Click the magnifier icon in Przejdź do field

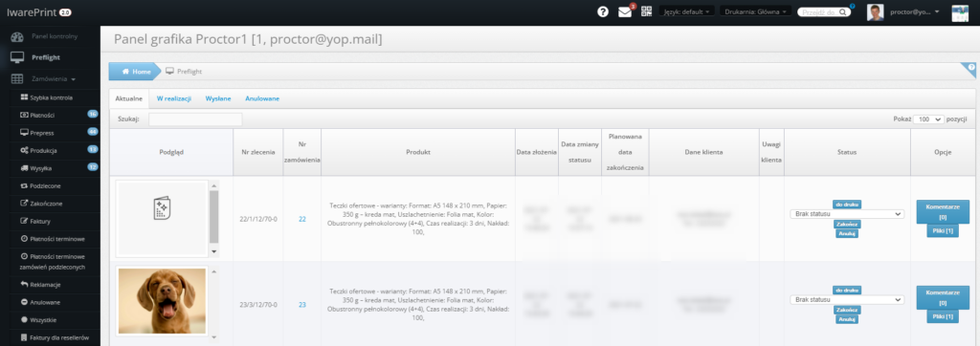843,11
